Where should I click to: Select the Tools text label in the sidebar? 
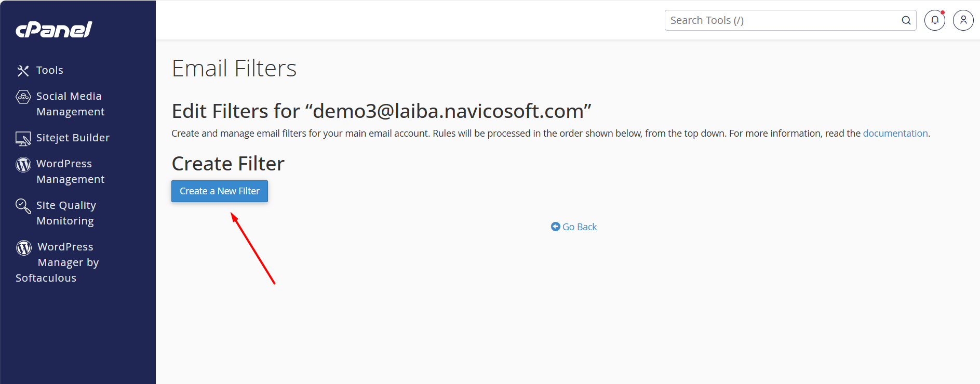(50, 70)
